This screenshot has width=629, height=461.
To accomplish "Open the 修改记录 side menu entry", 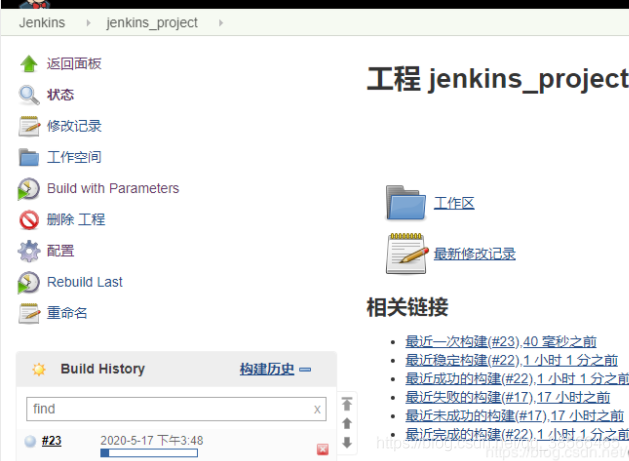I will (x=74, y=126).
